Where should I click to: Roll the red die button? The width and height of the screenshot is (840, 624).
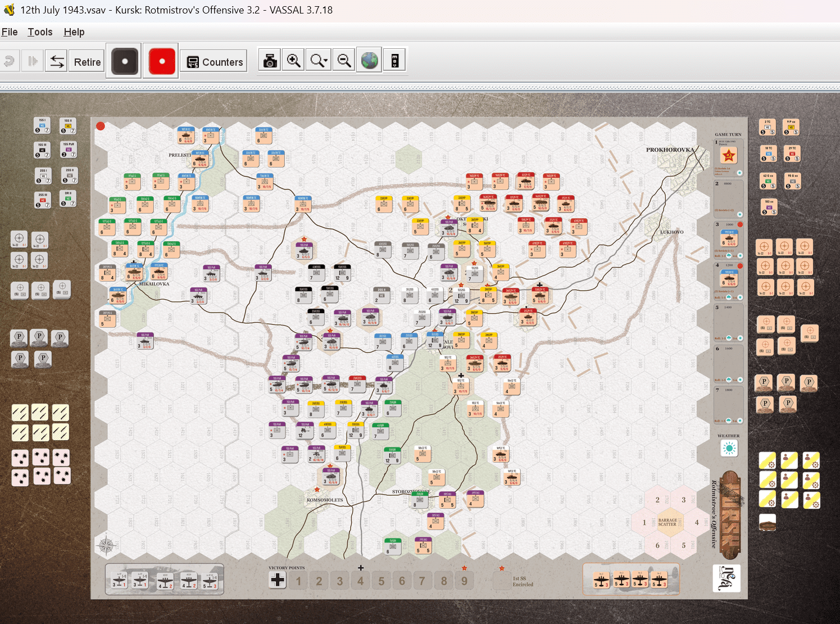[x=162, y=61]
